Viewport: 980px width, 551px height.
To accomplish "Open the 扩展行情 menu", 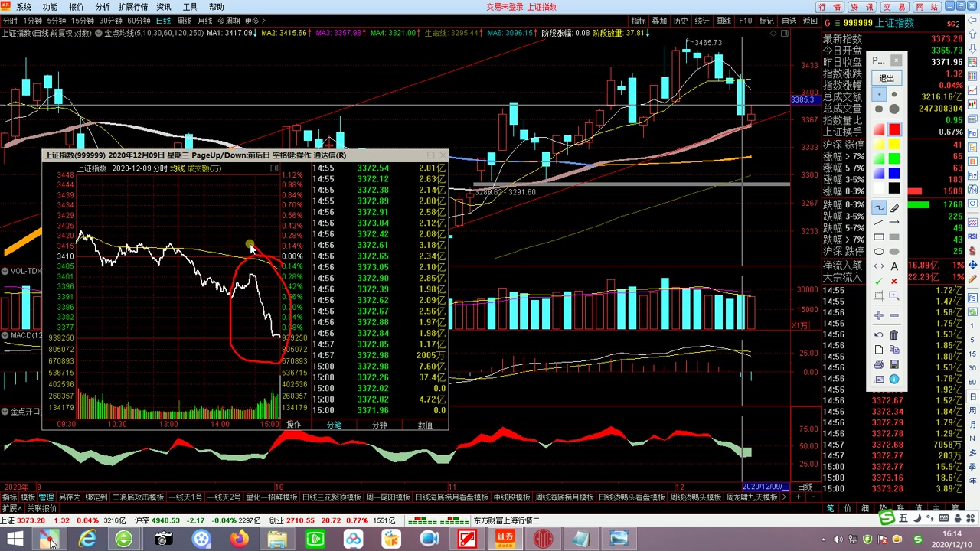I will pos(133,7).
